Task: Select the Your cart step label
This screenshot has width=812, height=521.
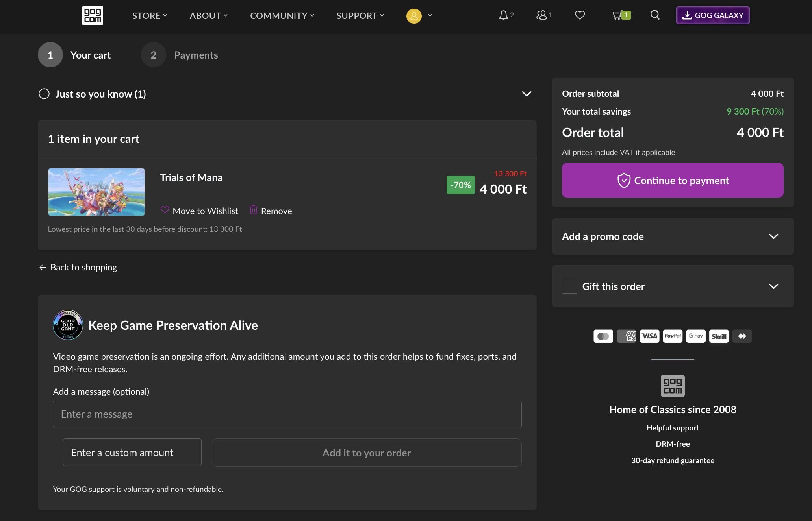Action: coord(91,55)
